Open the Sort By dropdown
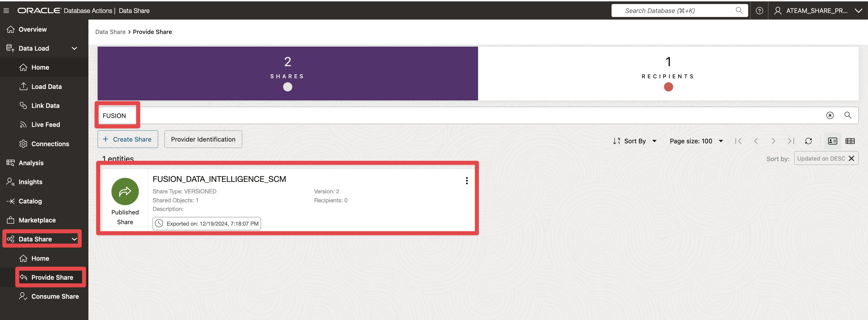This screenshot has height=320, width=868. click(635, 141)
